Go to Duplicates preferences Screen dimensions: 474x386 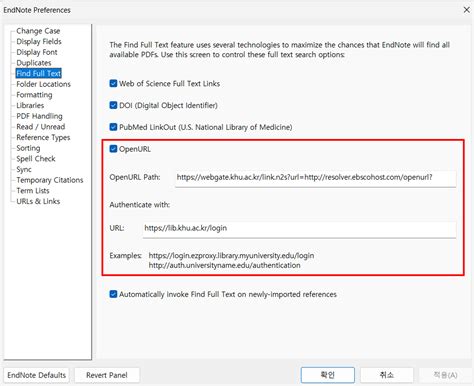(34, 63)
